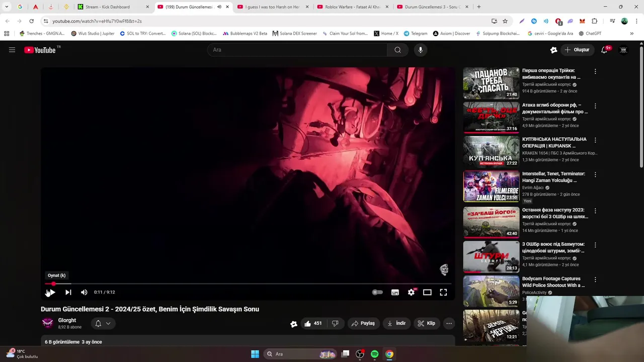Open media controls icon in toolbar
Screen dimensions: 644x362
point(612,21)
